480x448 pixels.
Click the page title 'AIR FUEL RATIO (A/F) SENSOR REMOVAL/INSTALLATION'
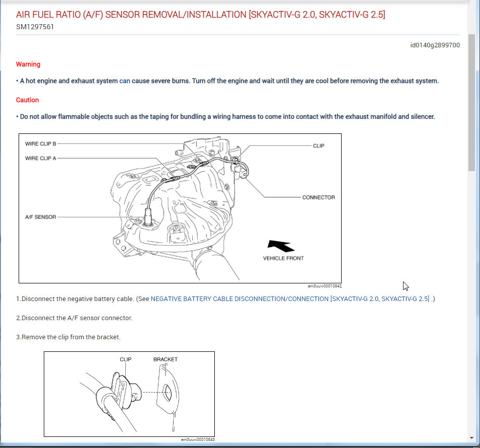[x=201, y=15]
